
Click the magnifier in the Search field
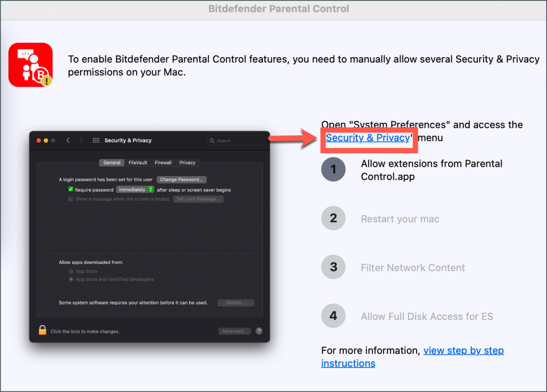pyautogui.click(x=213, y=140)
